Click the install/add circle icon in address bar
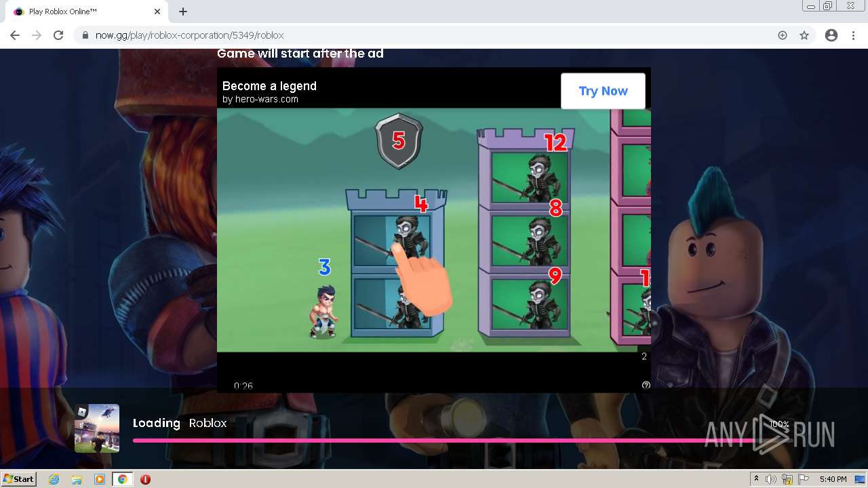This screenshot has height=488, width=868. (783, 35)
